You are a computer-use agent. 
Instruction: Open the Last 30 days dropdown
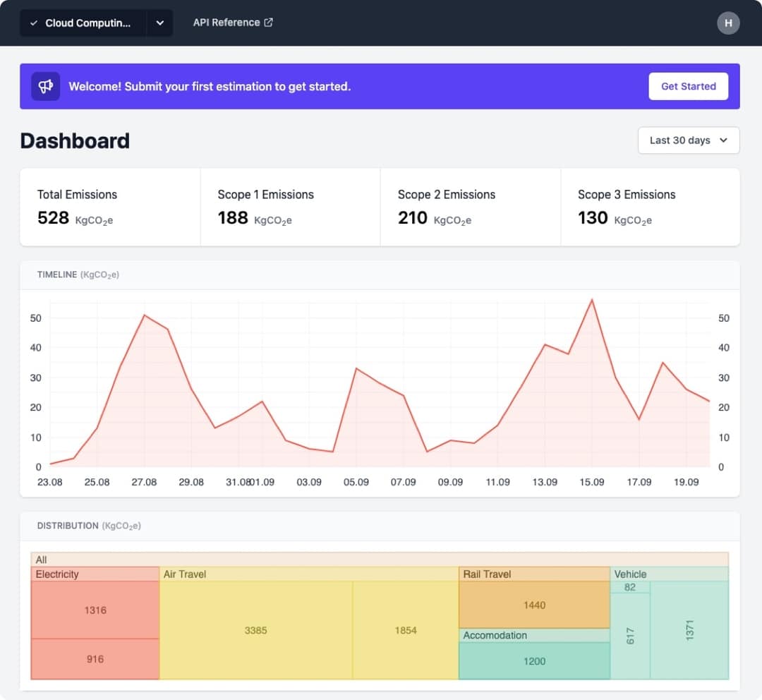688,140
